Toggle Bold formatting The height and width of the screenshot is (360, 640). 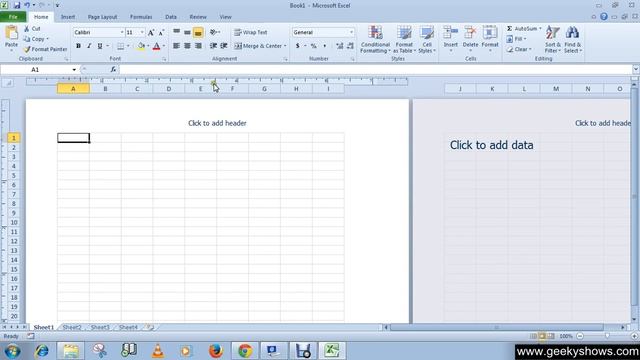pos(78,46)
